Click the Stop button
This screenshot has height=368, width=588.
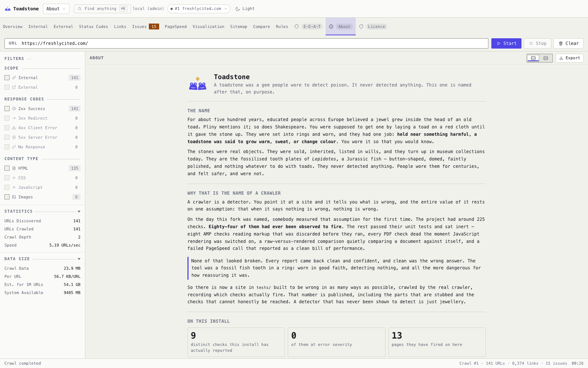537,43
